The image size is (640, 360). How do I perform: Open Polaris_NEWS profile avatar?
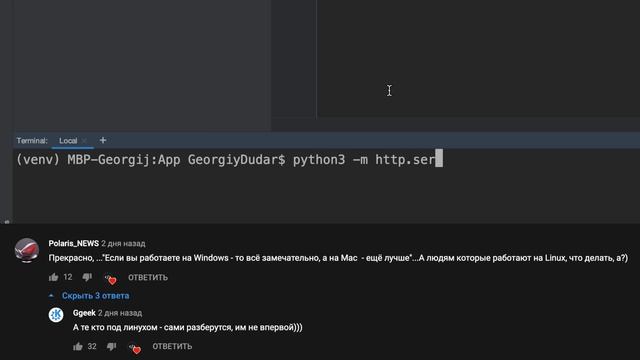[27, 250]
